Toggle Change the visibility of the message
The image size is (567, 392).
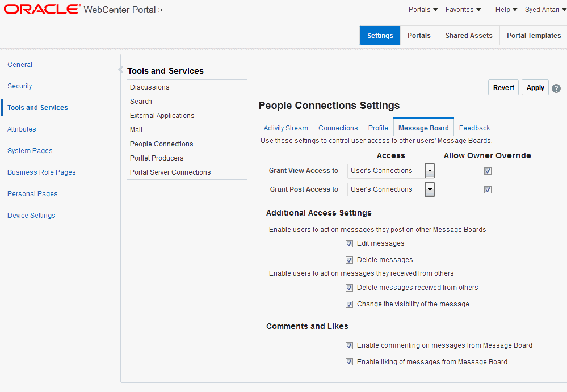(349, 304)
